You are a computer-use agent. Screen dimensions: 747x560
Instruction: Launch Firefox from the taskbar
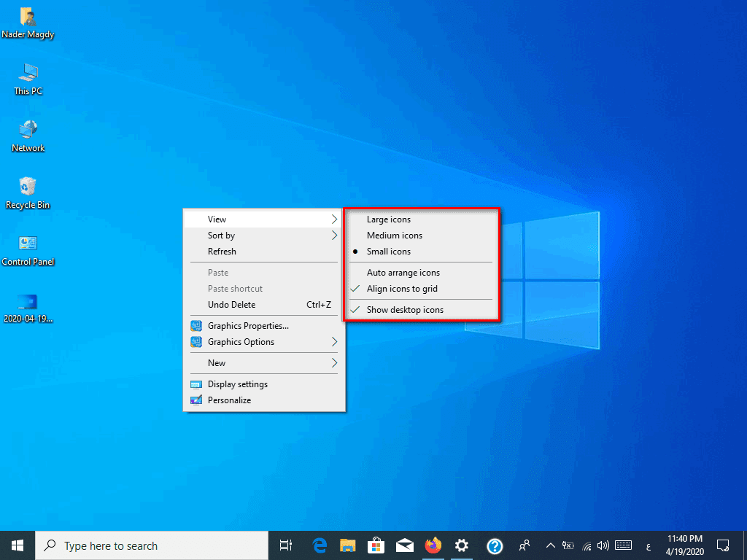click(433, 545)
